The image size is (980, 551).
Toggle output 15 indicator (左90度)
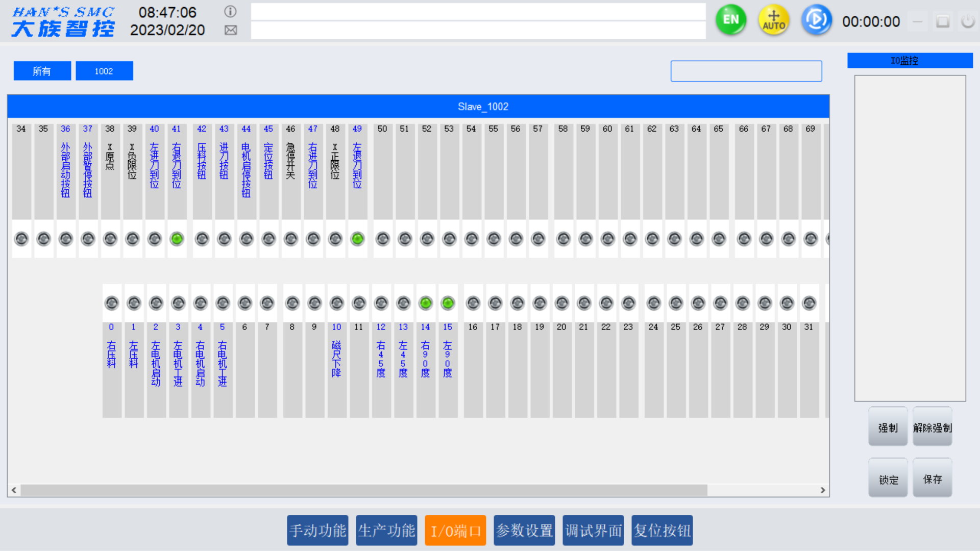(x=448, y=303)
